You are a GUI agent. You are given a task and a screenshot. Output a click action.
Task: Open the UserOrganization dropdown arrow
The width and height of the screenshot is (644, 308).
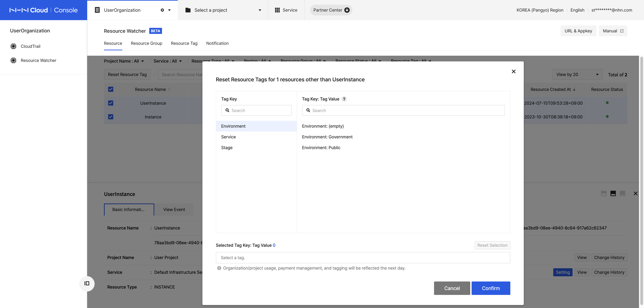coord(169,10)
